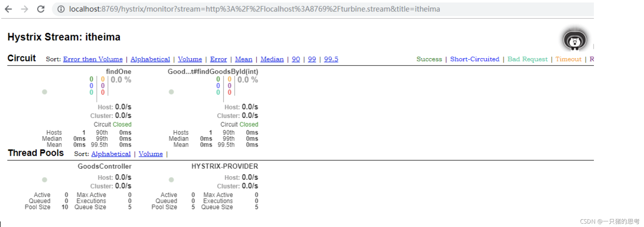Viewport: 644px width, 227px height.
Task: Click the HYSTRIX-PROVIDER thread pool name
Action: click(225, 166)
